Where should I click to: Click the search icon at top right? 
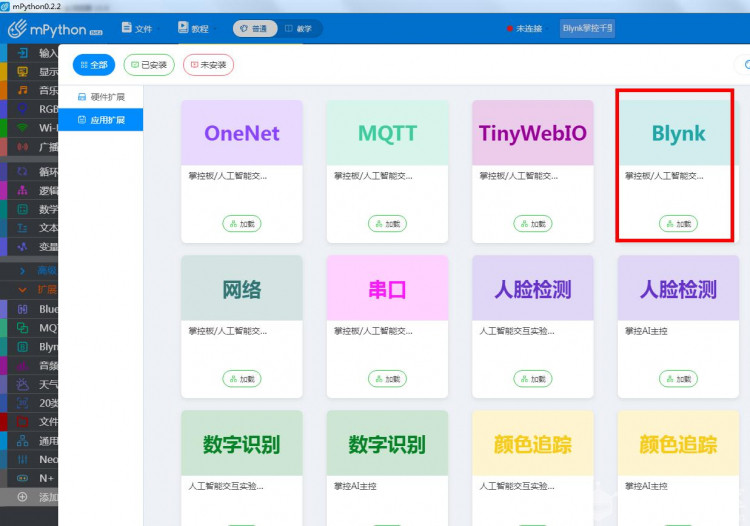(746, 65)
